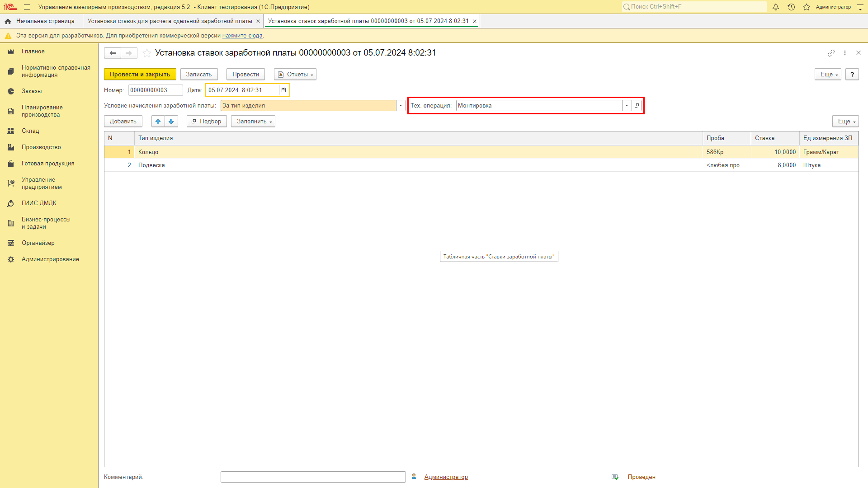Open favorites star icon in top bar
The width and height of the screenshot is (868, 488).
(807, 7)
